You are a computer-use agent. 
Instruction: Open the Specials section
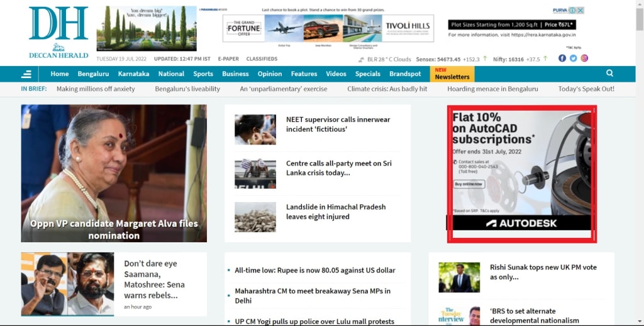coord(367,74)
